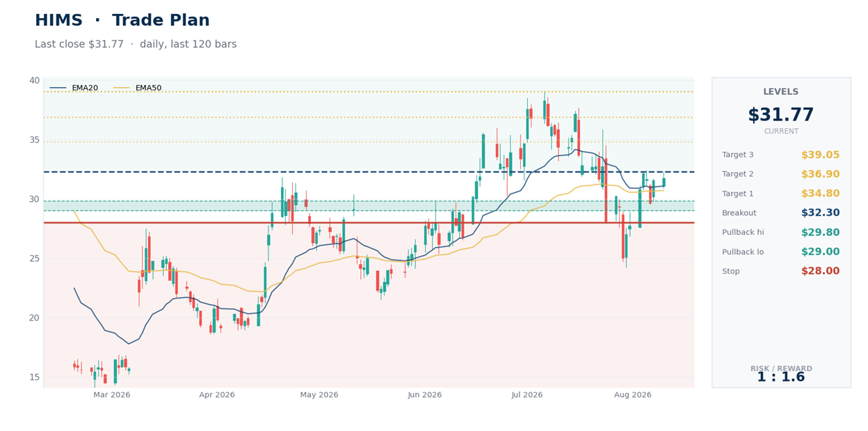868x431 pixels.
Task: Click the Apr 2026 x-axis label
Action: pyautogui.click(x=217, y=395)
